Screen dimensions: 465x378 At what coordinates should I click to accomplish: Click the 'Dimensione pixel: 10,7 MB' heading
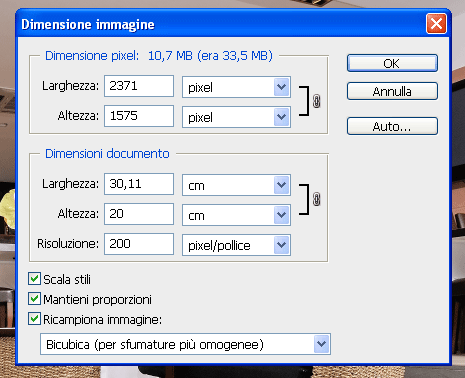click(159, 56)
